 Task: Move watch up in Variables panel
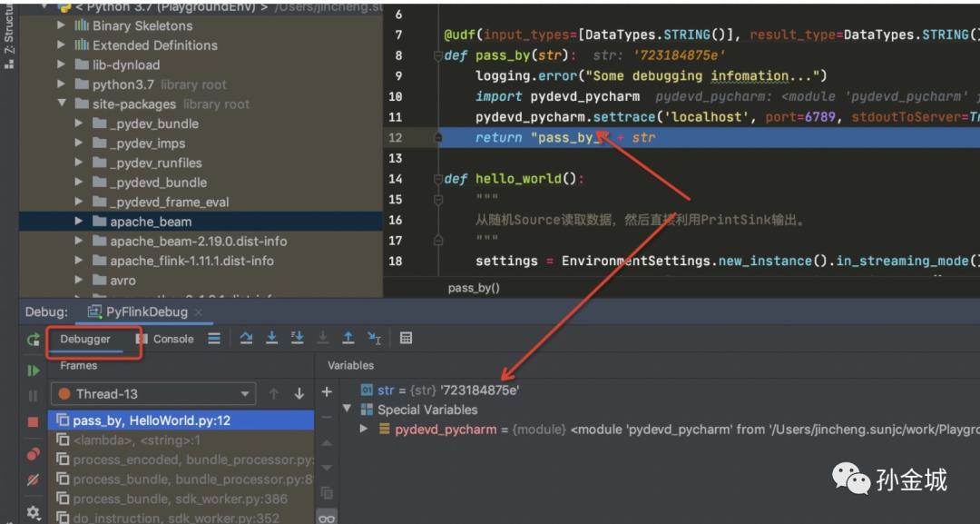(327, 442)
